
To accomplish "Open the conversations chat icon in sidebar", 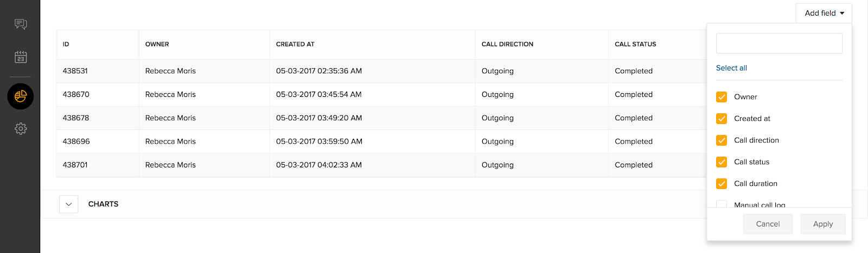I will tap(21, 24).
